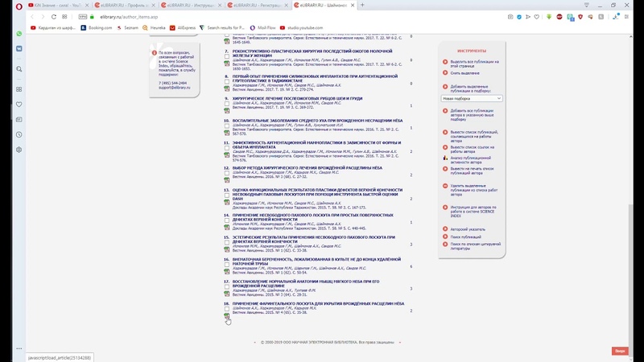Open extensions cube in the sidebar
The image size is (644, 362).
tap(19, 150)
